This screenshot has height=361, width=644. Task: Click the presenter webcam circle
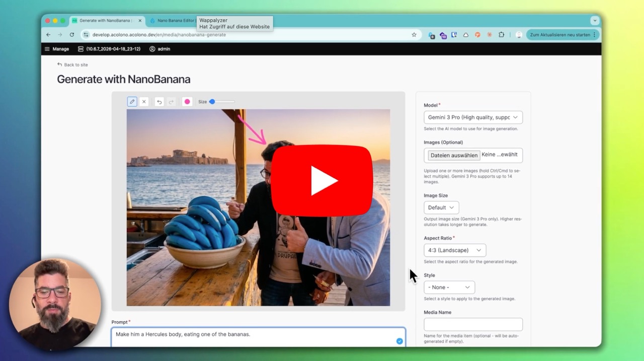tap(55, 305)
